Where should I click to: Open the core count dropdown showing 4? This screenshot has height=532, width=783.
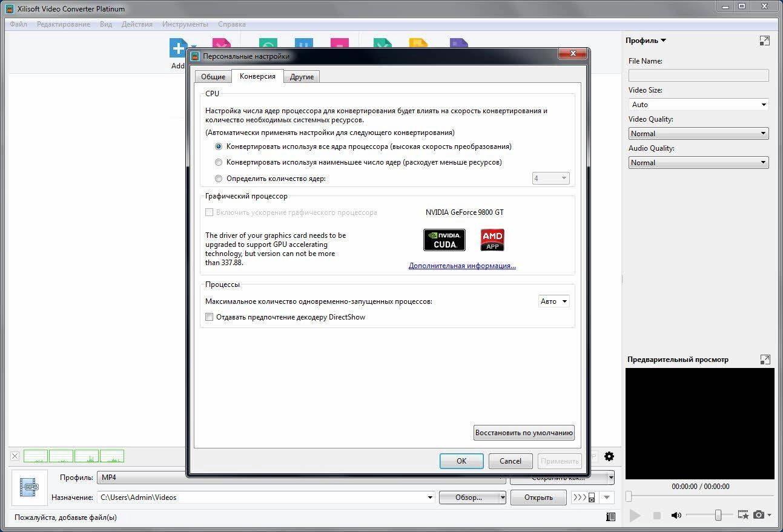point(550,179)
